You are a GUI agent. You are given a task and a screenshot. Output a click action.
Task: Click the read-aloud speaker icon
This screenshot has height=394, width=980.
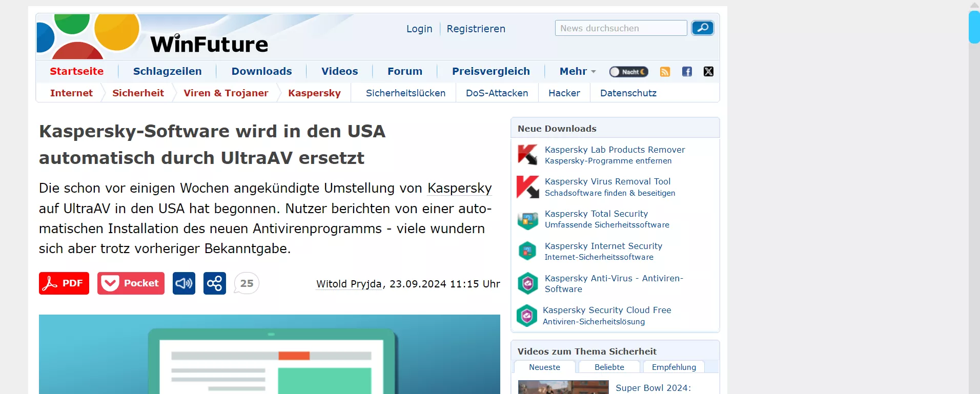click(x=184, y=283)
